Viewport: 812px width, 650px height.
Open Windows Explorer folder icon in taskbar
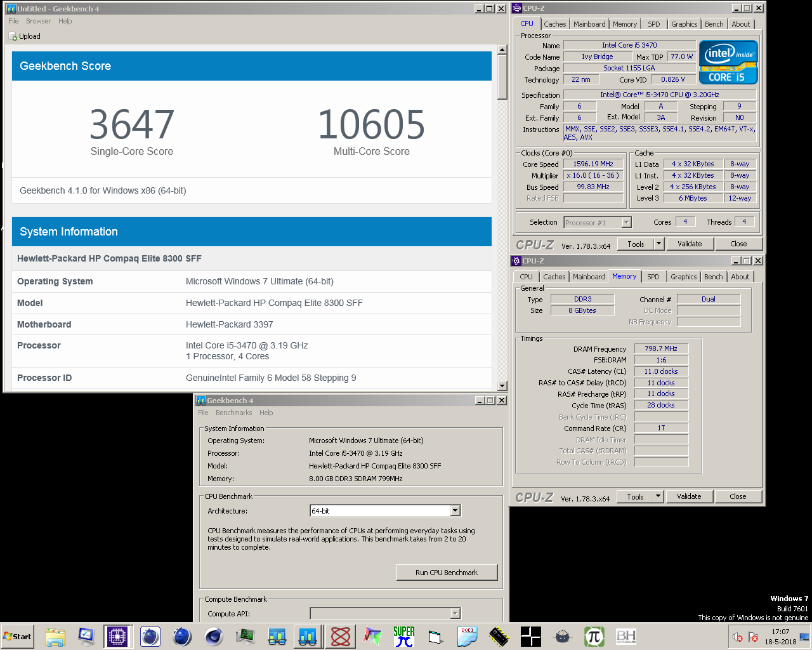point(55,637)
